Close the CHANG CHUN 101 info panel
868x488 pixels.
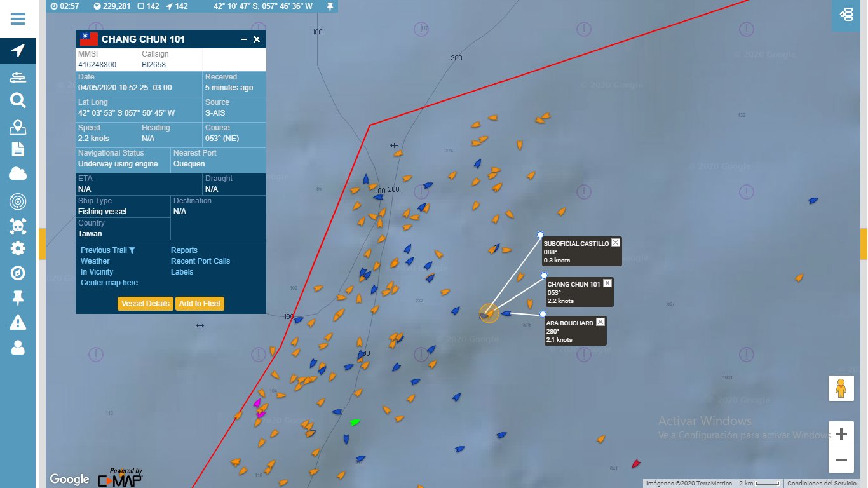(257, 39)
